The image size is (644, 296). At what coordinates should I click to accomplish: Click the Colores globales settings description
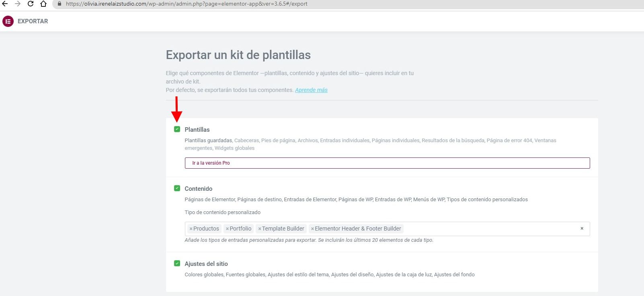click(330, 275)
